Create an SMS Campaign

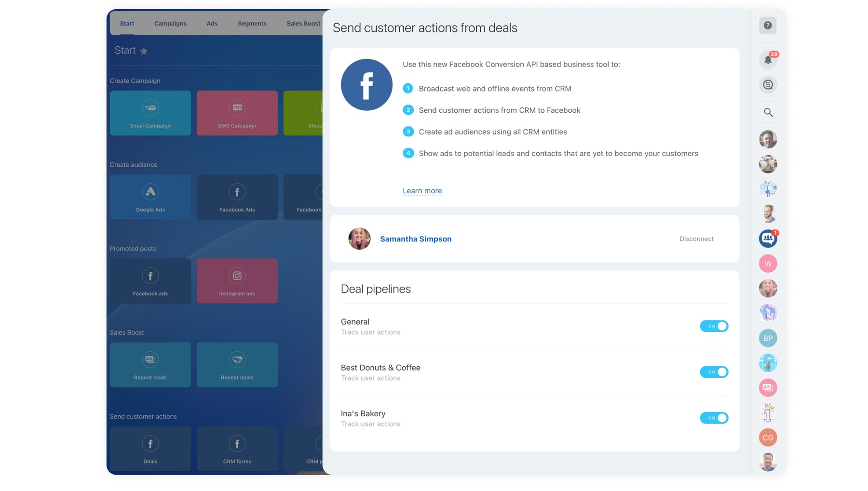click(237, 113)
